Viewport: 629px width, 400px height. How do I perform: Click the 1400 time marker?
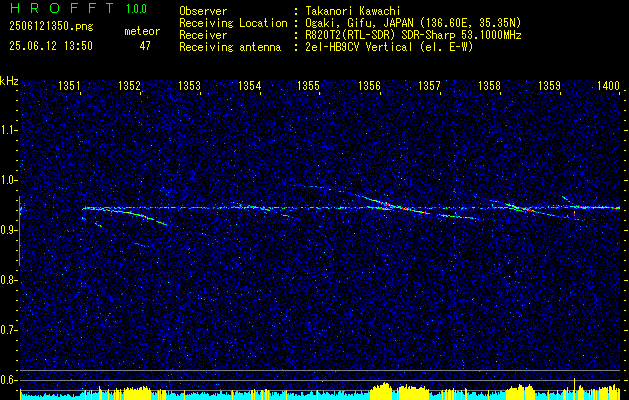point(609,86)
